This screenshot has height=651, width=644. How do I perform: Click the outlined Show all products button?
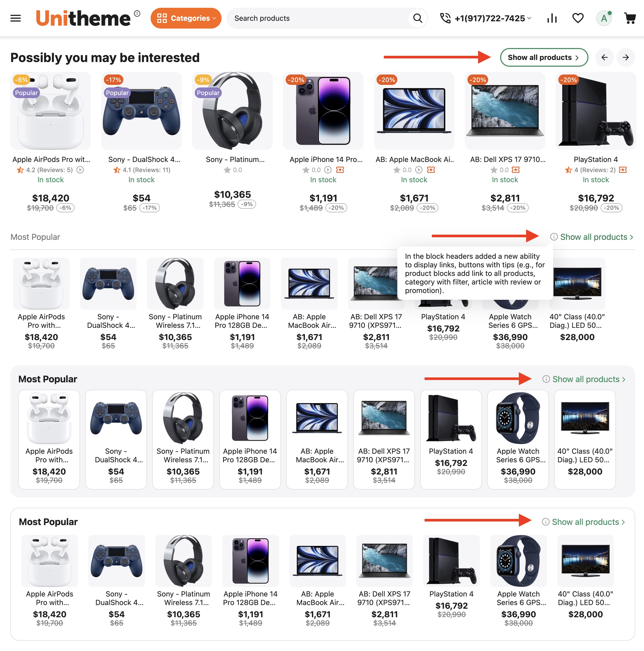[544, 57]
